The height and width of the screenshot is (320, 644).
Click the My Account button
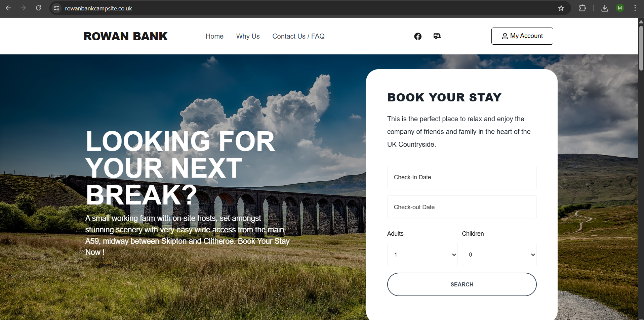click(x=522, y=36)
